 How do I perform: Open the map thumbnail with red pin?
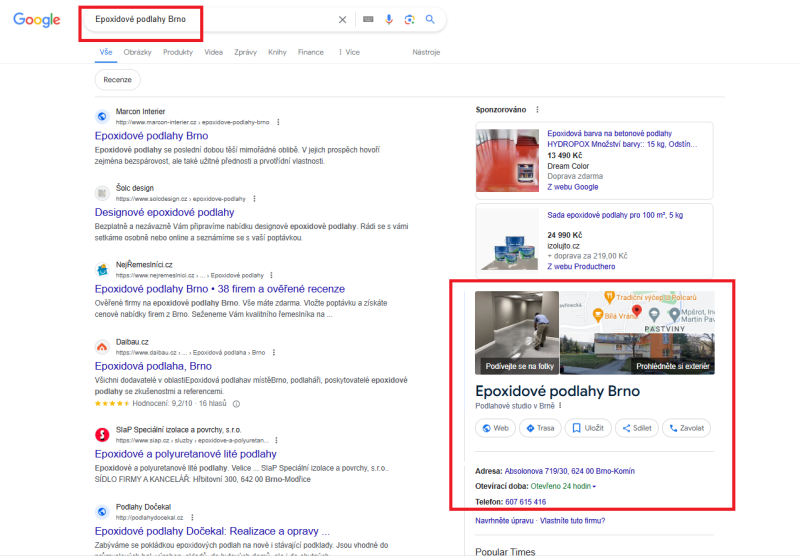pos(637,312)
